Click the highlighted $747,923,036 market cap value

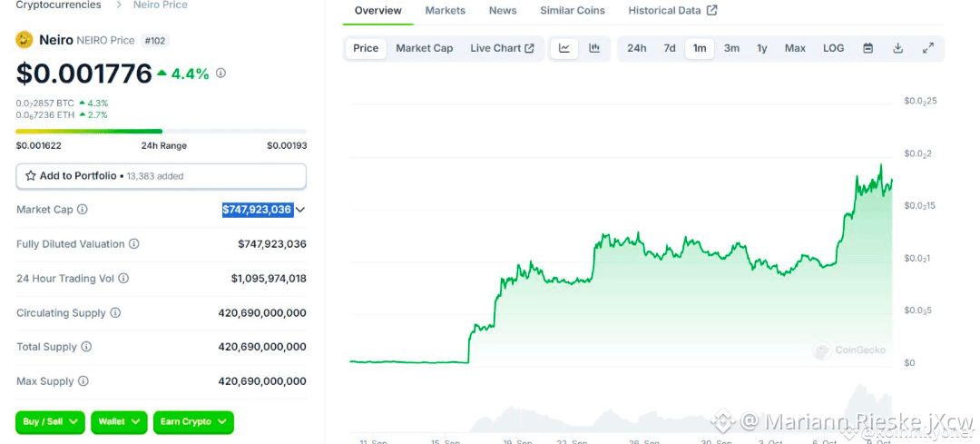coord(258,210)
